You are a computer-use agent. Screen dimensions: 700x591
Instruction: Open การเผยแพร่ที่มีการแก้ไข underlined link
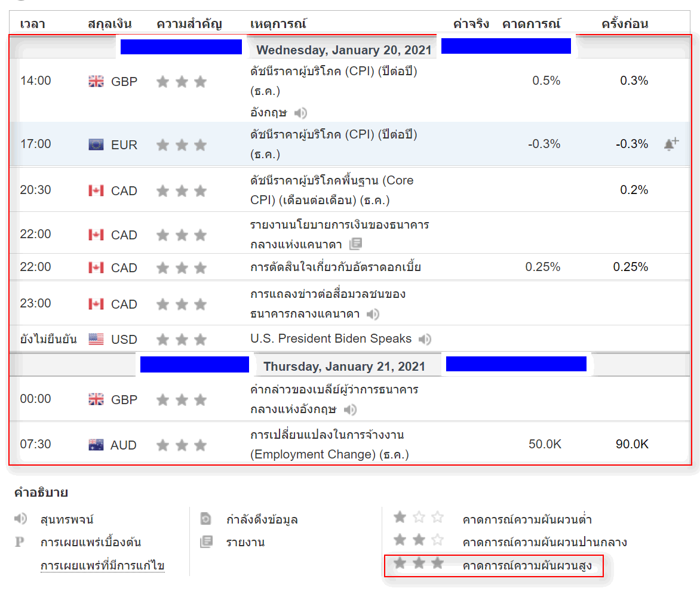pyautogui.click(x=103, y=565)
